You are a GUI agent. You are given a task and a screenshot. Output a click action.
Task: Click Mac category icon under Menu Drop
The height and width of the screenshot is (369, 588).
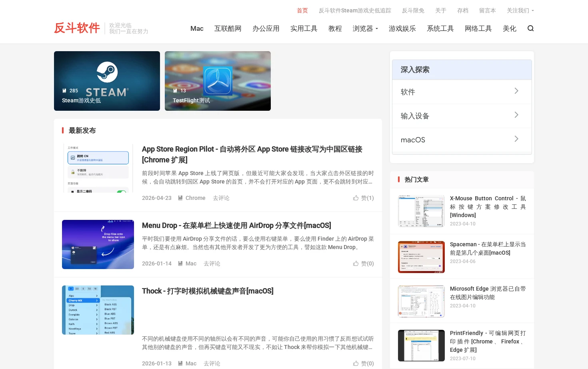point(180,263)
